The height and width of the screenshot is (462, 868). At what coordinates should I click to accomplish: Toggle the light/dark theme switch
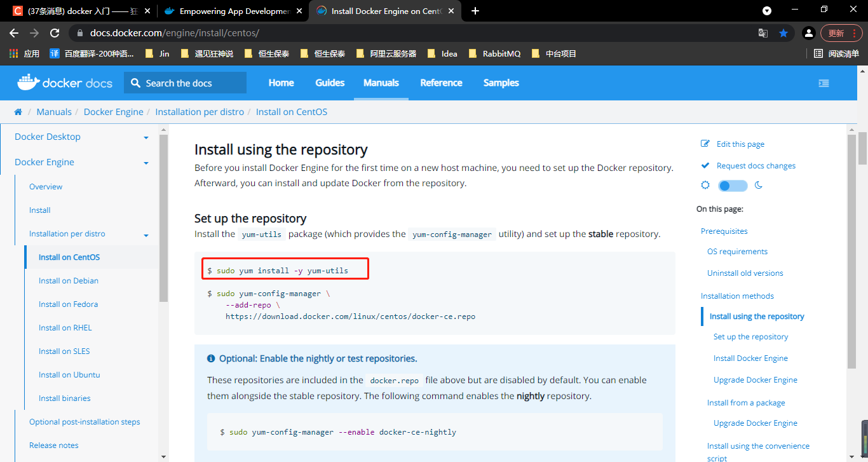[x=733, y=186]
